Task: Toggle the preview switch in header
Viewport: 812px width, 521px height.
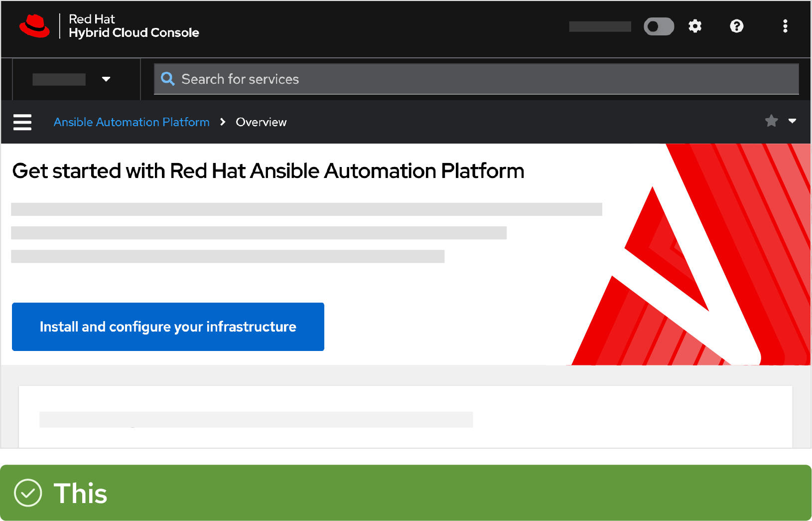Action: click(x=659, y=26)
